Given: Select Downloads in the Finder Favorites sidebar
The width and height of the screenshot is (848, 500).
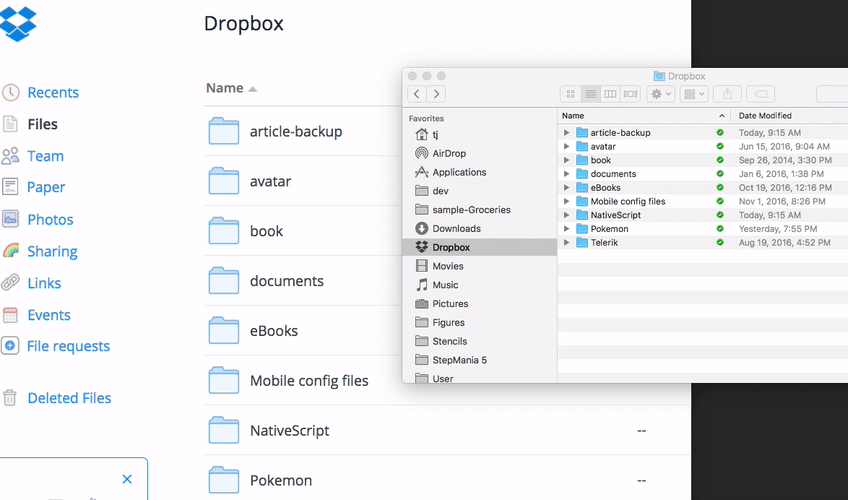Looking at the screenshot, I should click(x=456, y=228).
